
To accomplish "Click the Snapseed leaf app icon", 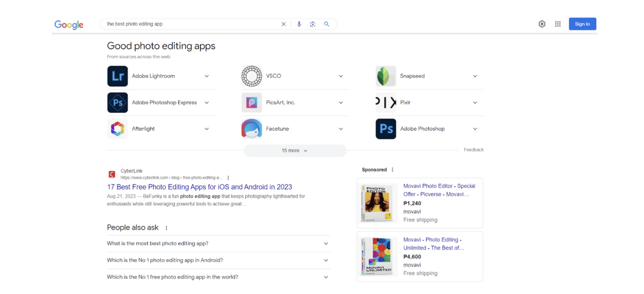I will 386,76.
